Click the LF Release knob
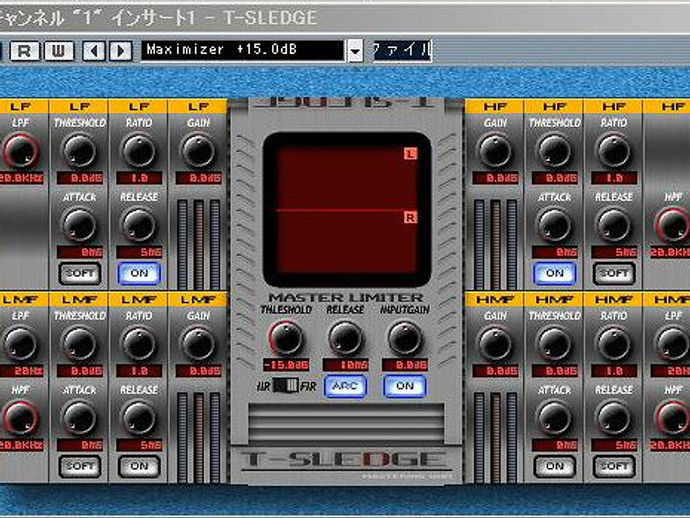 (x=139, y=225)
